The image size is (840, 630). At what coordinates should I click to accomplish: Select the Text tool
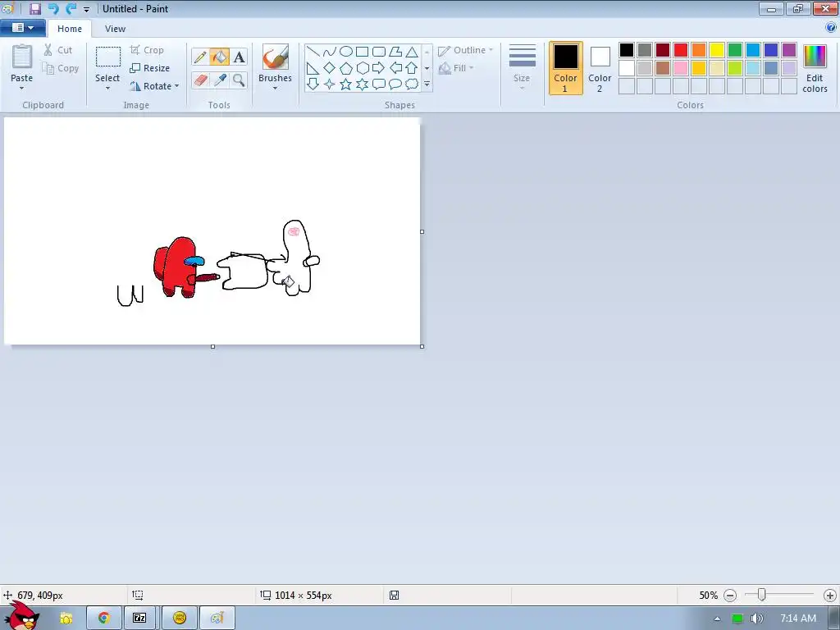[x=239, y=57]
